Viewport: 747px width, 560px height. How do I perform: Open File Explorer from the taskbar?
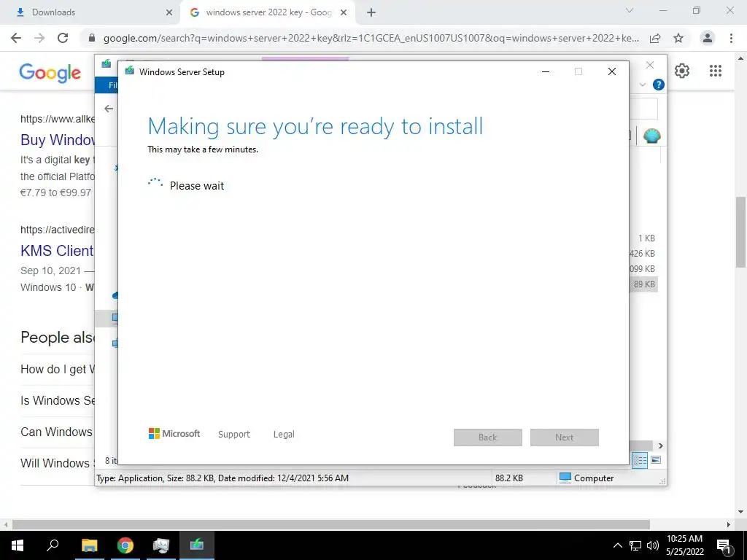pyautogui.click(x=89, y=545)
